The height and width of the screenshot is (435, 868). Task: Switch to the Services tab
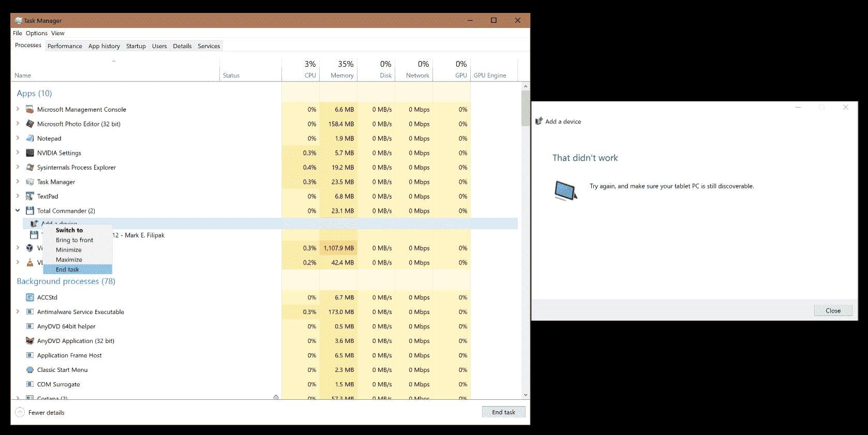[209, 46]
